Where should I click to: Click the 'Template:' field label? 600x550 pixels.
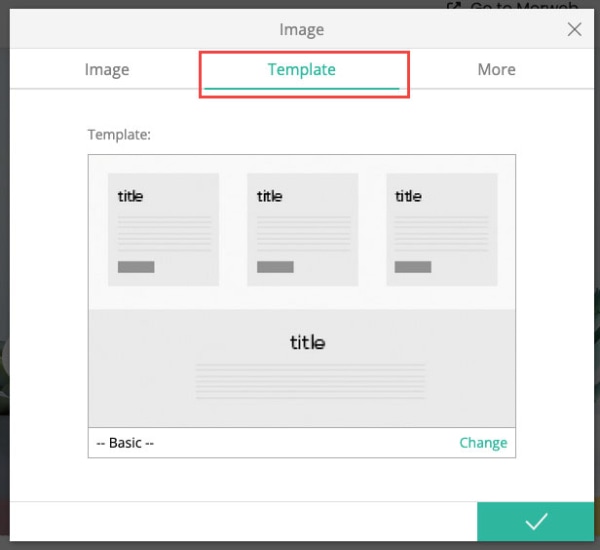pos(119,135)
